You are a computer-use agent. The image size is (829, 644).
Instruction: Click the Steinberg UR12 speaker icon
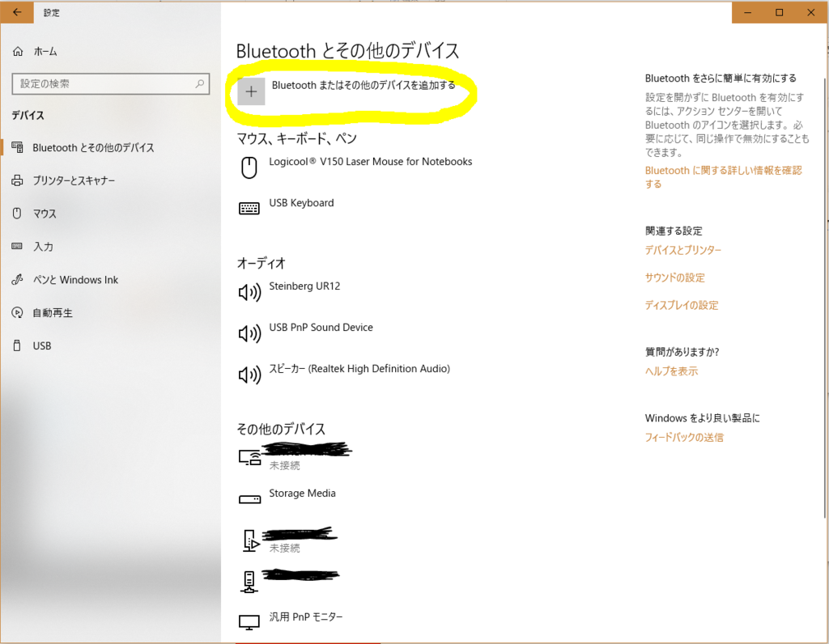click(x=249, y=291)
